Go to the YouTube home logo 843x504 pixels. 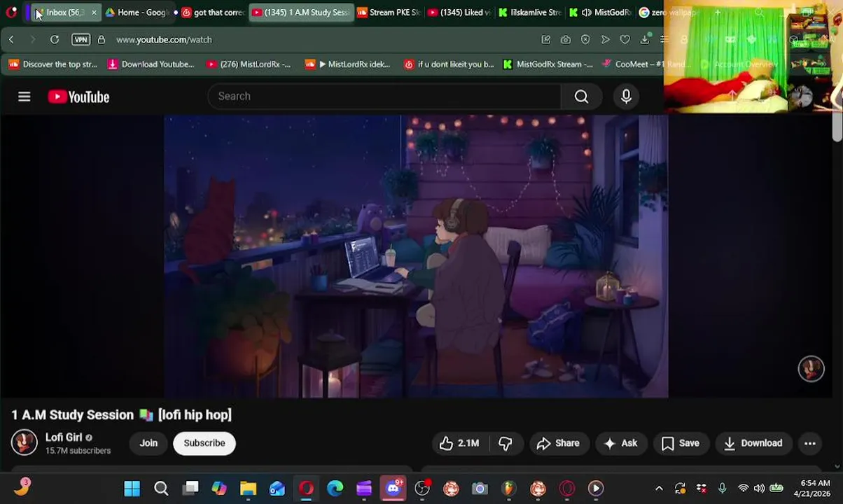(x=78, y=97)
